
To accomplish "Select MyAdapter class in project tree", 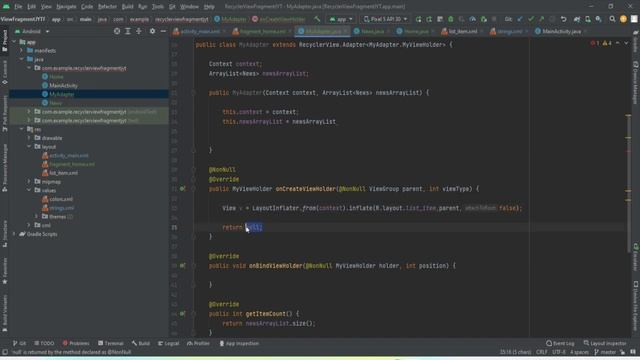I will click(x=62, y=94).
